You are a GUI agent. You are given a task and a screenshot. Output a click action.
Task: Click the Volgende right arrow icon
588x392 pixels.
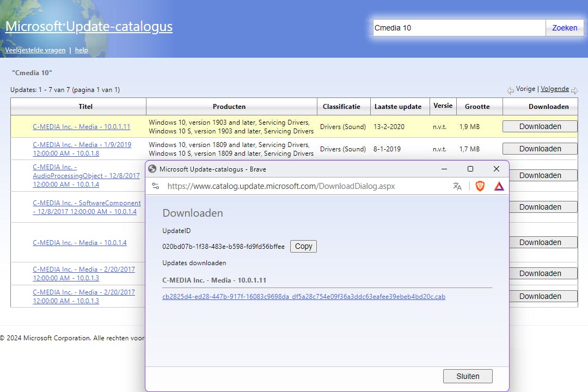point(574,90)
